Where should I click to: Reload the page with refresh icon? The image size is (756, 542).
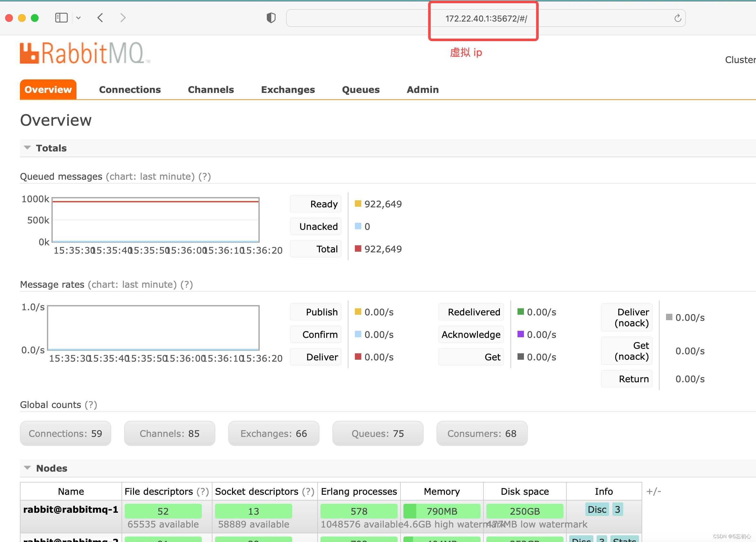pos(677,18)
